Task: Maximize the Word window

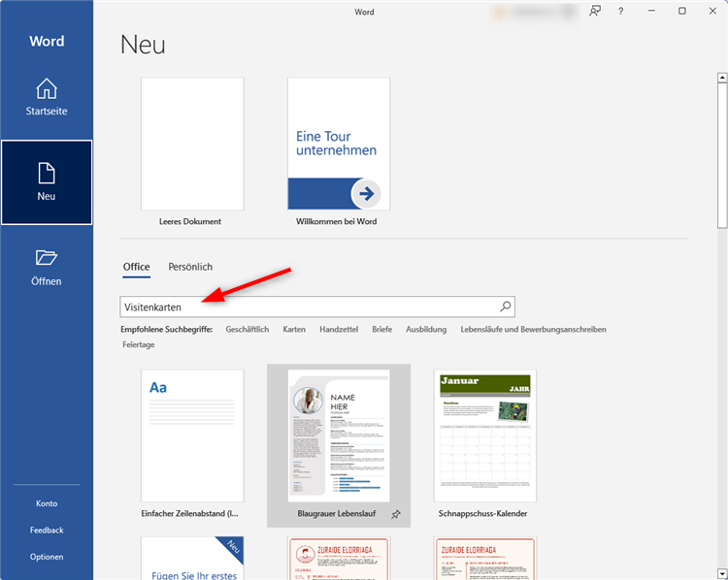Action: [682, 11]
